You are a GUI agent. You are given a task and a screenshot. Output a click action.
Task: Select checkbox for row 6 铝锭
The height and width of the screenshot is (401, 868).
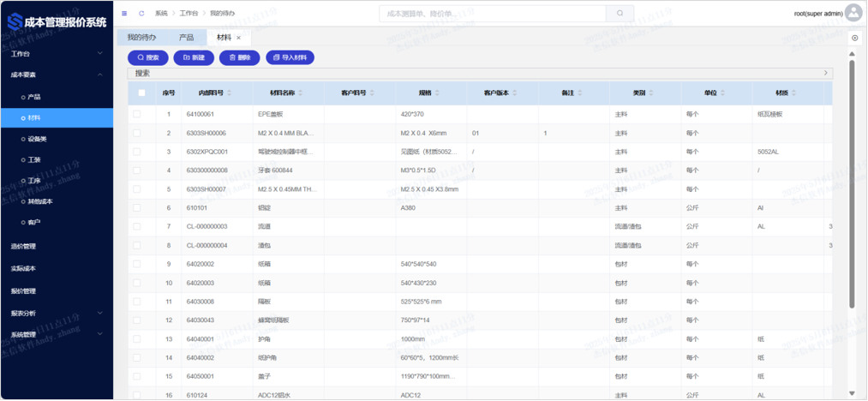coord(137,208)
